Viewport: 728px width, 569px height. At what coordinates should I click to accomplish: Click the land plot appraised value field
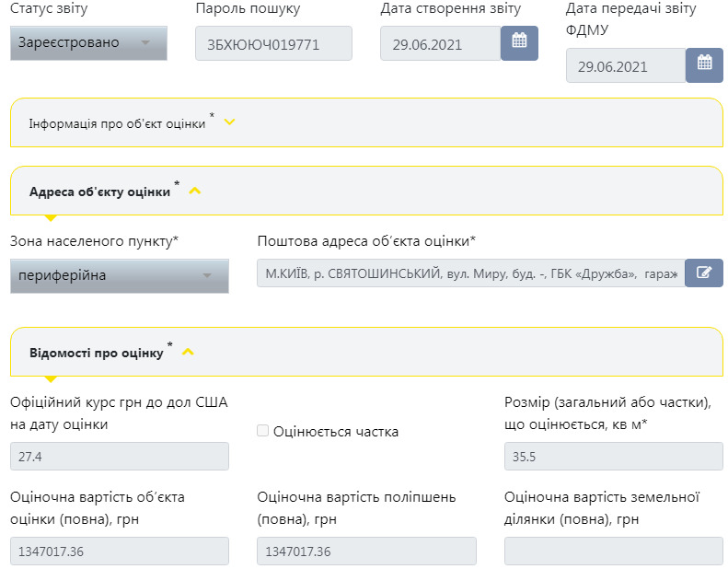click(x=613, y=552)
